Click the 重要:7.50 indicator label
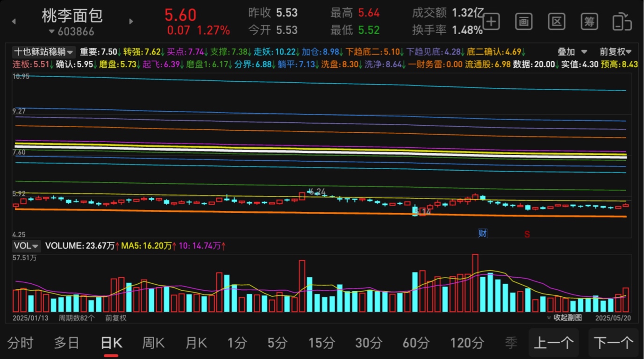The height and width of the screenshot is (359, 644). tap(100, 52)
